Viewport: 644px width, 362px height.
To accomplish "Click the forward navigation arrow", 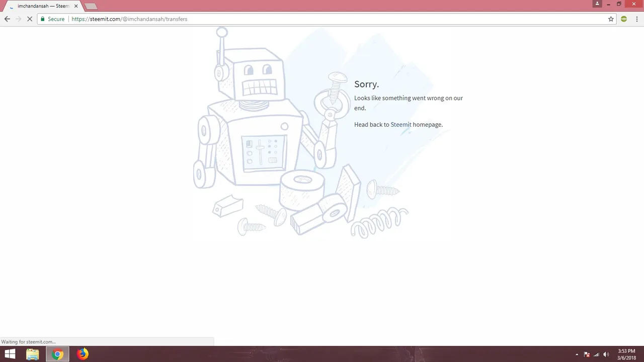I will point(19,19).
